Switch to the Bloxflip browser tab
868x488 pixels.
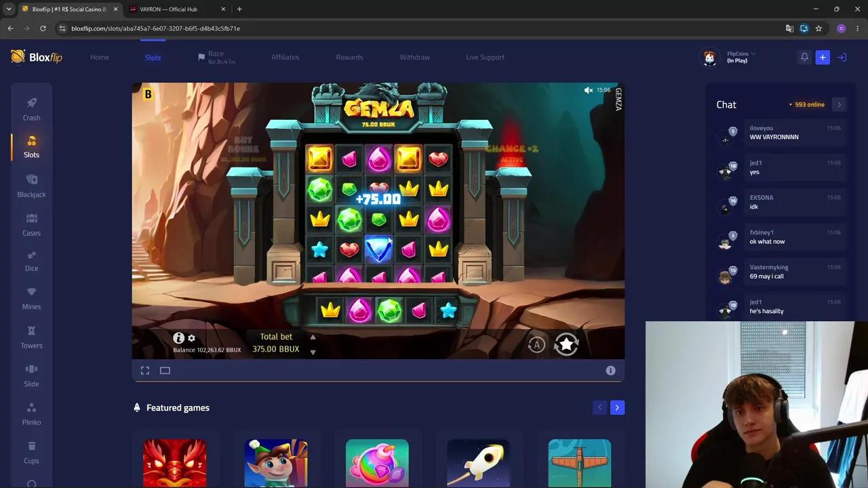[68, 9]
